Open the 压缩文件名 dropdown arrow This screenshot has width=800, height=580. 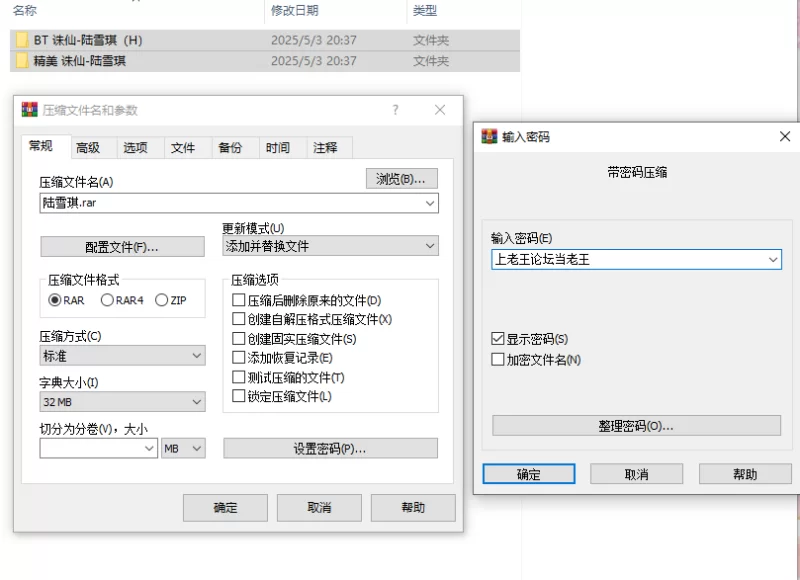click(430, 203)
